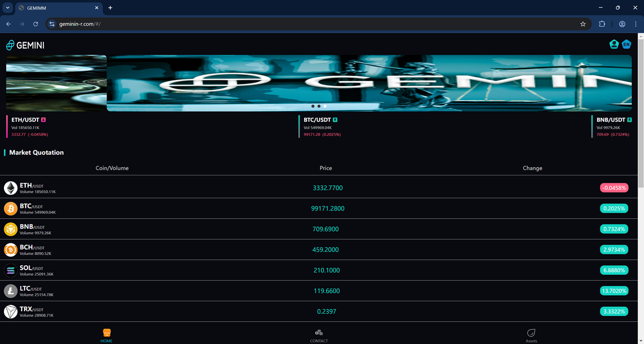This screenshot has width=644, height=344.
Task: Click the partial coin banner on the left
Action: tap(56, 83)
